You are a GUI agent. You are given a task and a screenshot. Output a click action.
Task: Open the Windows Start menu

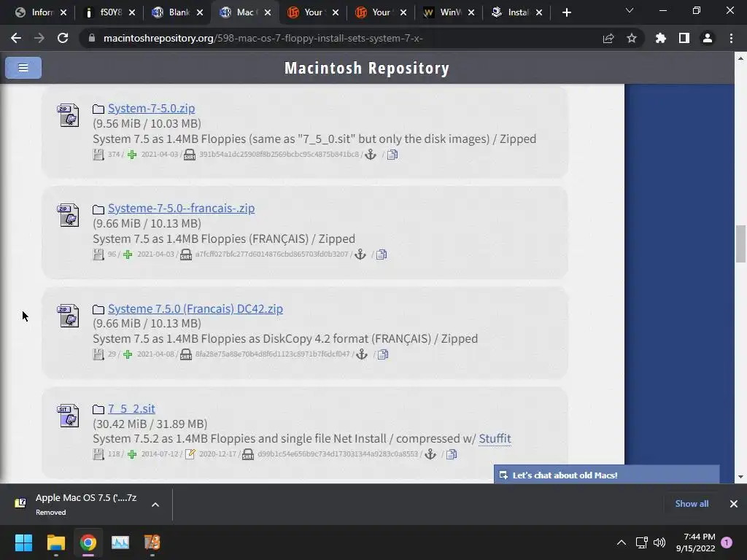[x=23, y=542]
